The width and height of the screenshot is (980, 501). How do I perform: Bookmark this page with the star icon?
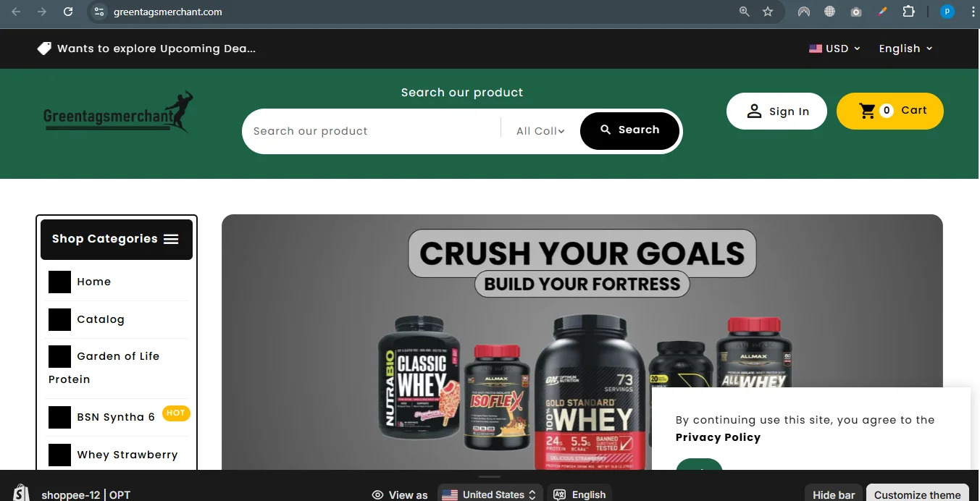768,12
